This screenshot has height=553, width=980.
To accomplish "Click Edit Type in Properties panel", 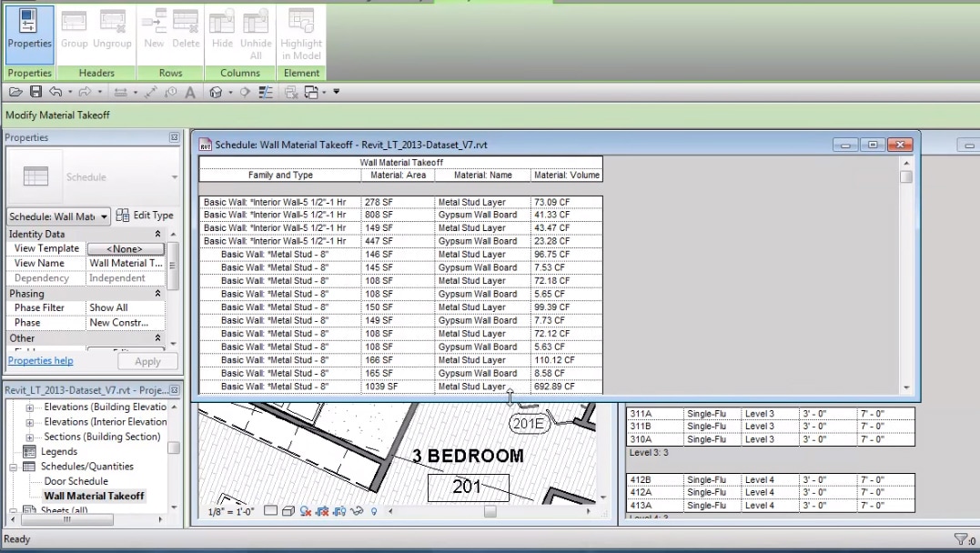I will coord(145,216).
